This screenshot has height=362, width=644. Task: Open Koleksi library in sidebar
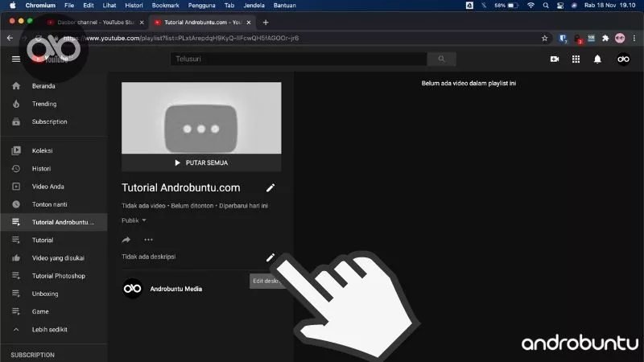[54, 150]
